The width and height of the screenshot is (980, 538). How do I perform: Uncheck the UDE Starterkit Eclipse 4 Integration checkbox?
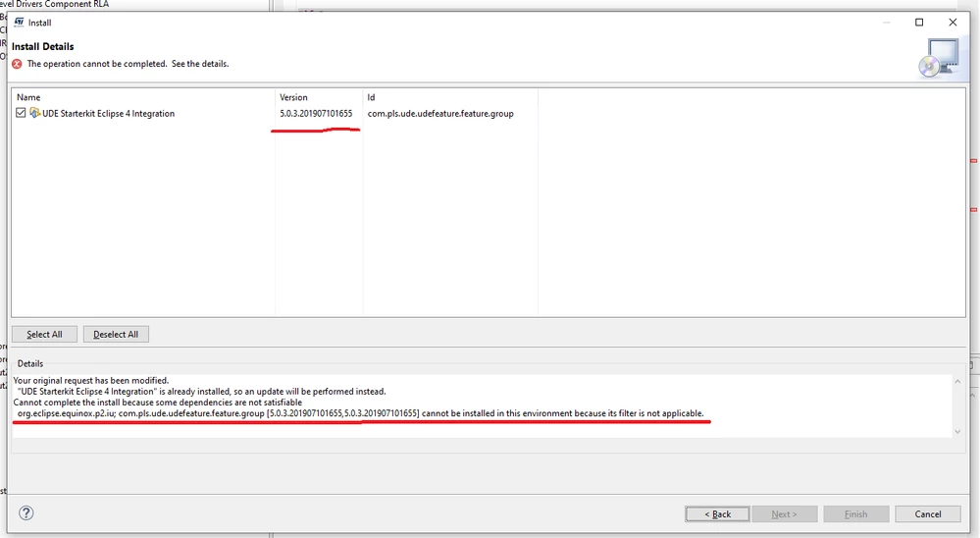[21, 113]
